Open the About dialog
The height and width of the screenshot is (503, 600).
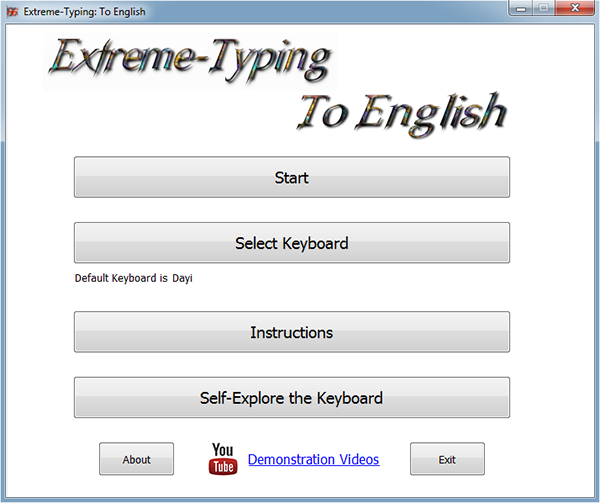pyautogui.click(x=136, y=459)
